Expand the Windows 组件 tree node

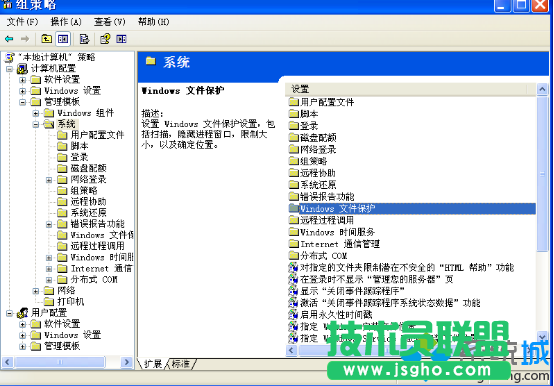click(x=36, y=113)
